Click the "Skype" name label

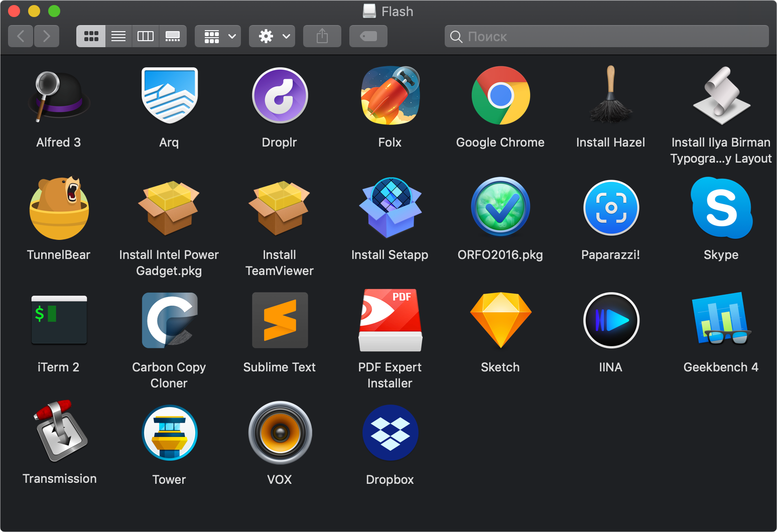721,255
